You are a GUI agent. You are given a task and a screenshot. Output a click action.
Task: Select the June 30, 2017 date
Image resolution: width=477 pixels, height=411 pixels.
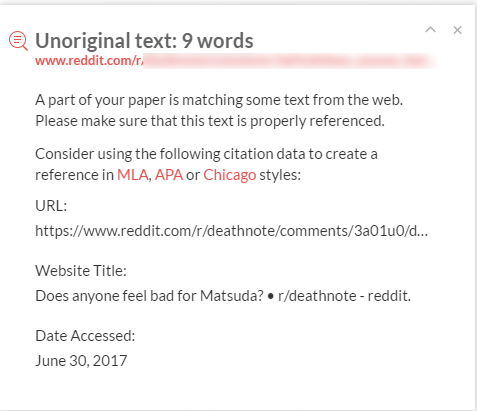[81, 361]
